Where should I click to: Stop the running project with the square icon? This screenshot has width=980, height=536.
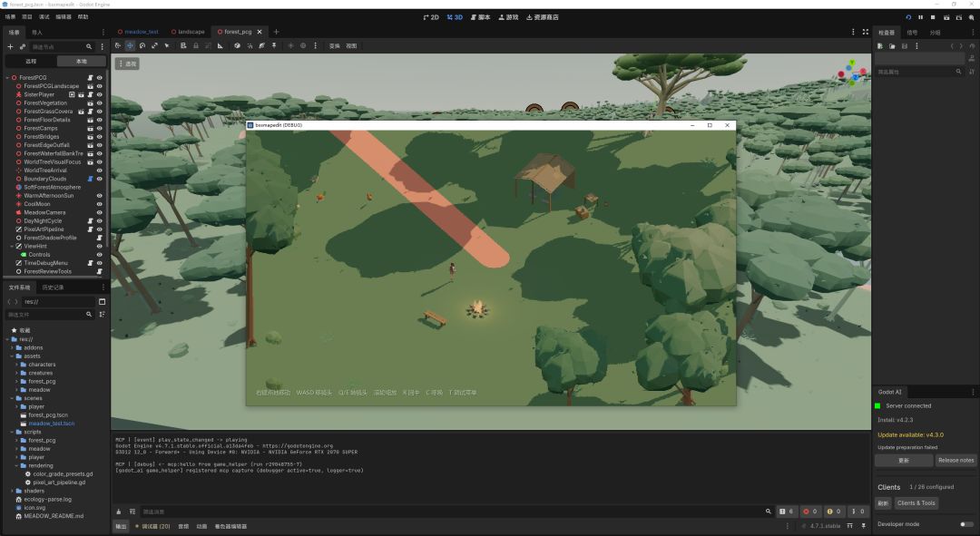(x=933, y=17)
